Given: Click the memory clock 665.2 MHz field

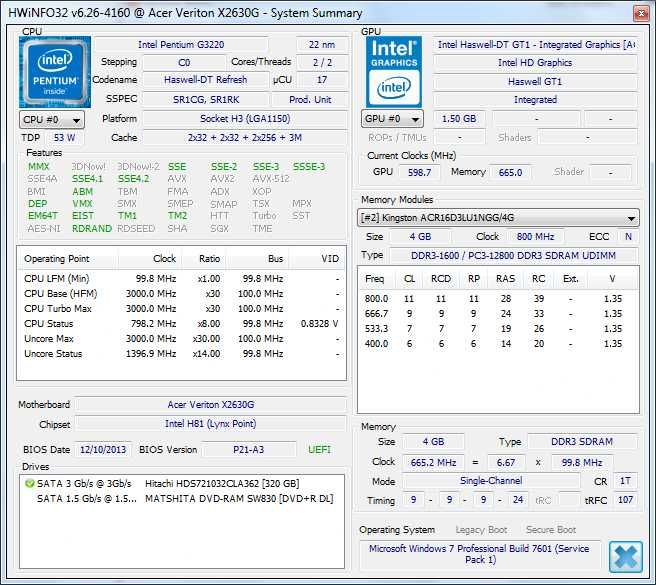Looking at the screenshot, I should click(x=433, y=463).
